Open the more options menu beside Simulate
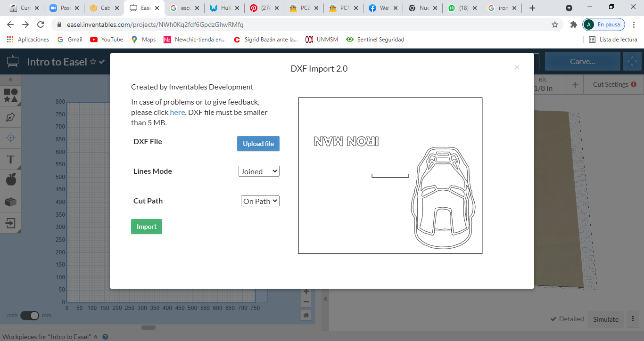Image resolution: width=644 pixels, height=341 pixels. 632,319
